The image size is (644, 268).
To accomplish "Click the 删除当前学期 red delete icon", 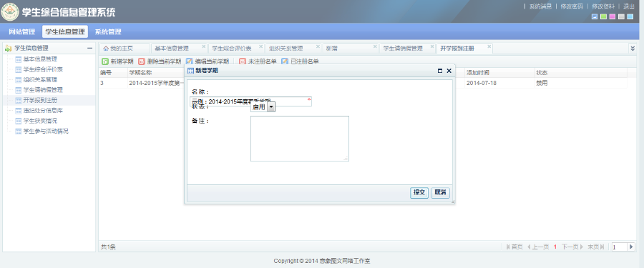I will pyautogui.click(x=142, y=61).
